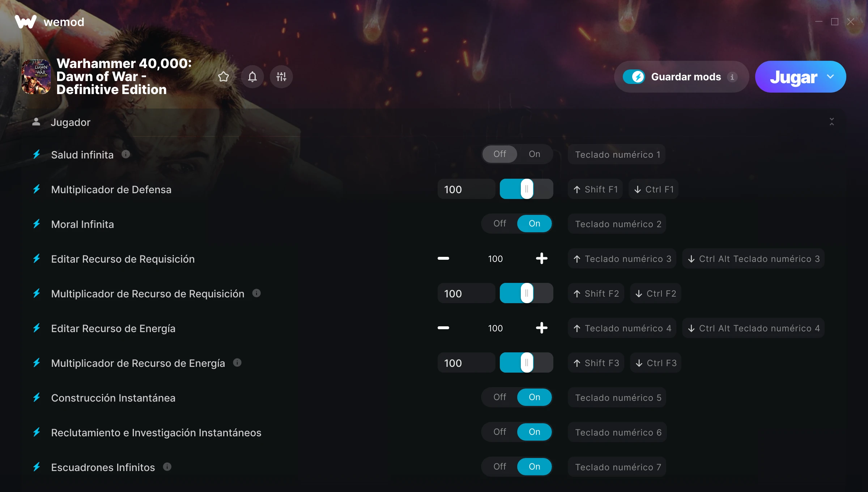Click the plus icon for Editar Recurso de Requisición

point(541,259)
